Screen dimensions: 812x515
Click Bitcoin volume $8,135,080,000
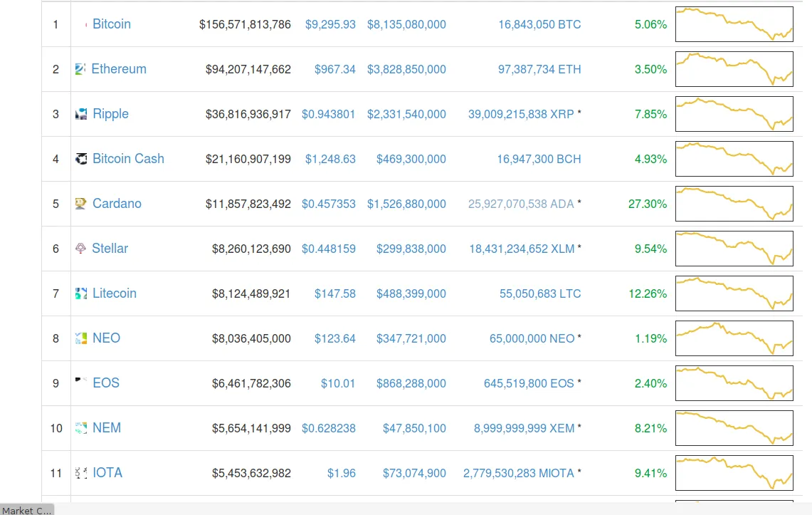point(406,24)
